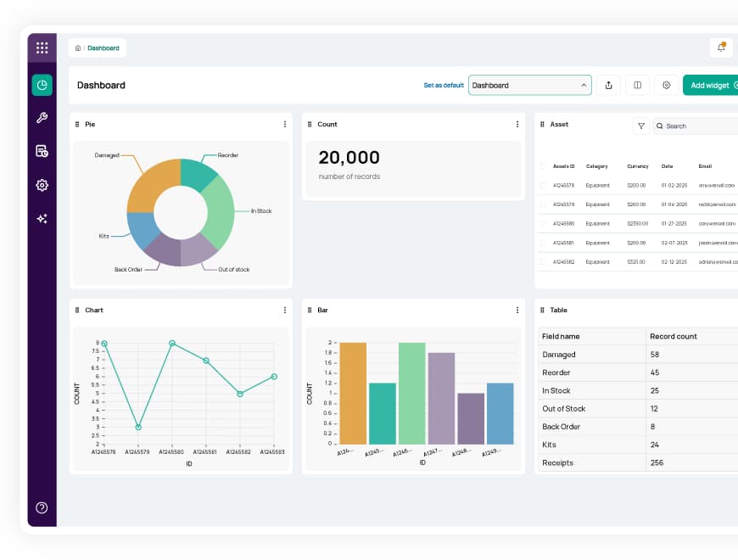Viewport: 738px width, 560px height.
Task: Sort by the Category column header
Action: click(597, 166)
